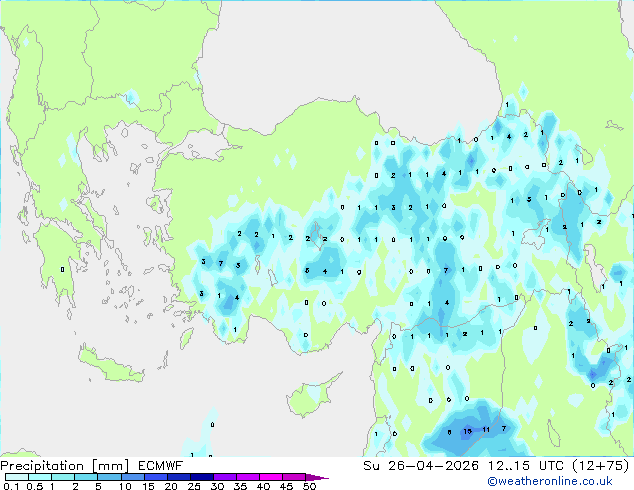634x490 pixels.
Task: Select the 0.1–0.5 mm legend color swatch
Action: click(17, 477)
